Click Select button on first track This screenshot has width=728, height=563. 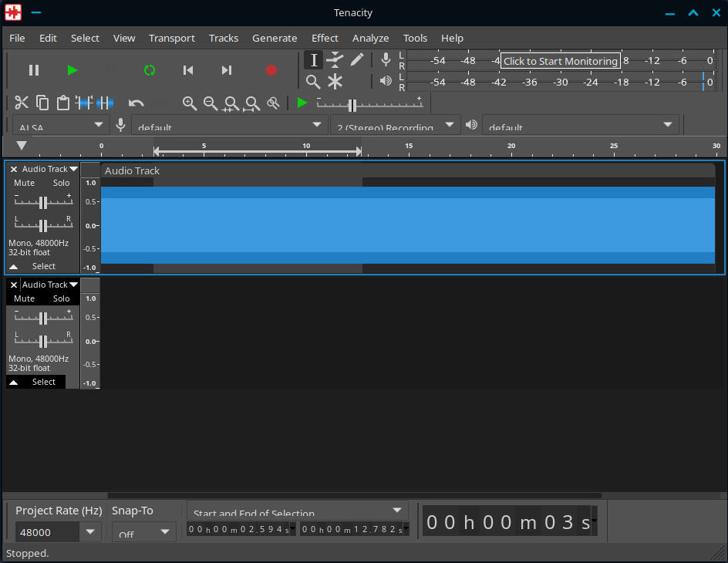pos(43,266)
